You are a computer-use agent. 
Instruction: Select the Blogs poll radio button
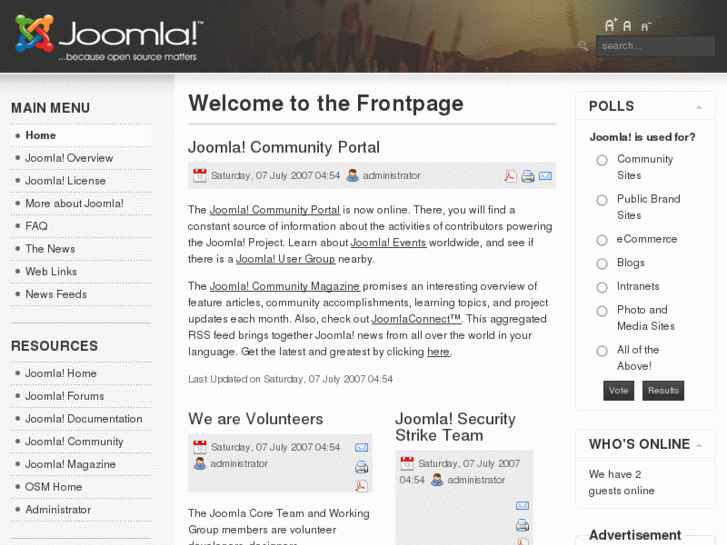pos(602,264)
